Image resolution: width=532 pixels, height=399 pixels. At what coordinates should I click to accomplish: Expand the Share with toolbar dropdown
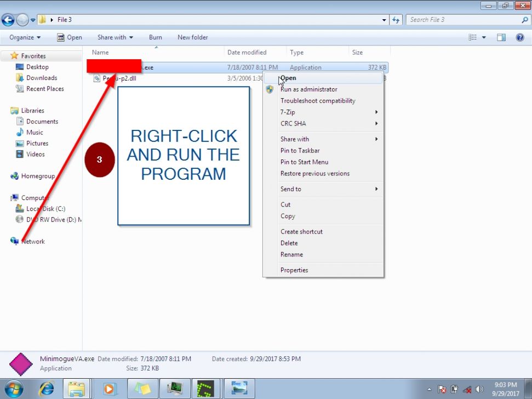click(115, 37)
